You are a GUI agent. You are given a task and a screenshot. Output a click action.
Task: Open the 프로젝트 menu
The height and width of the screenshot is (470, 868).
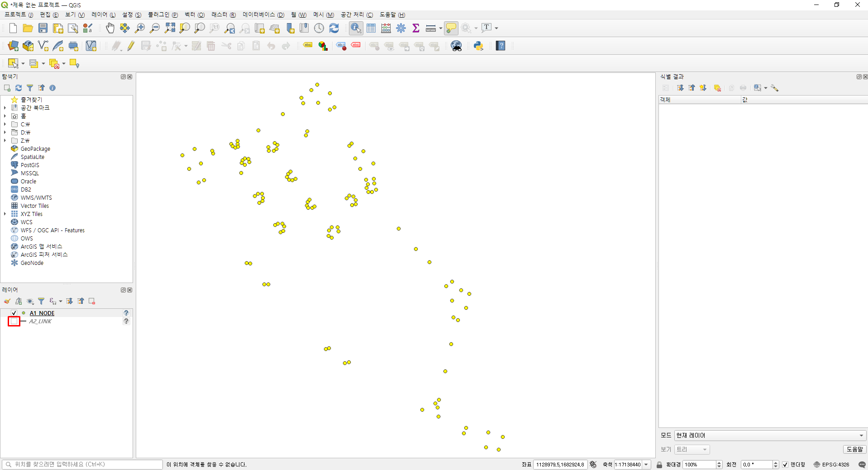point(19,14)
